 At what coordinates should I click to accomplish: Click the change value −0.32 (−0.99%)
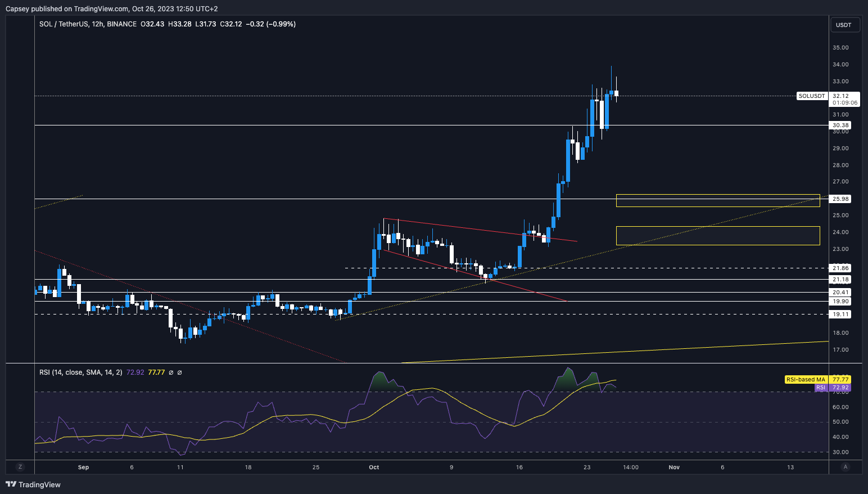(270, 24)
